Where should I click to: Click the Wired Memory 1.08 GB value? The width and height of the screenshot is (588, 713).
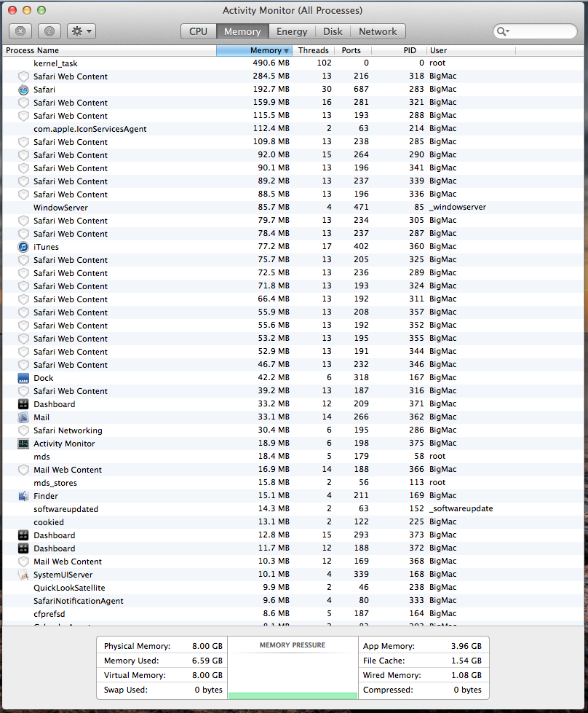(466, 675)
